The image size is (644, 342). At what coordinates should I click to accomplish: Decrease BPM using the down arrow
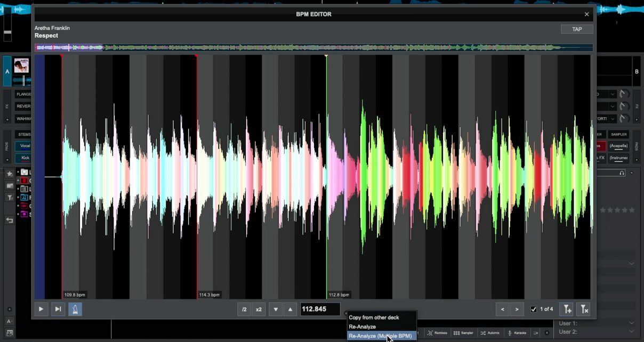(276, 309)
